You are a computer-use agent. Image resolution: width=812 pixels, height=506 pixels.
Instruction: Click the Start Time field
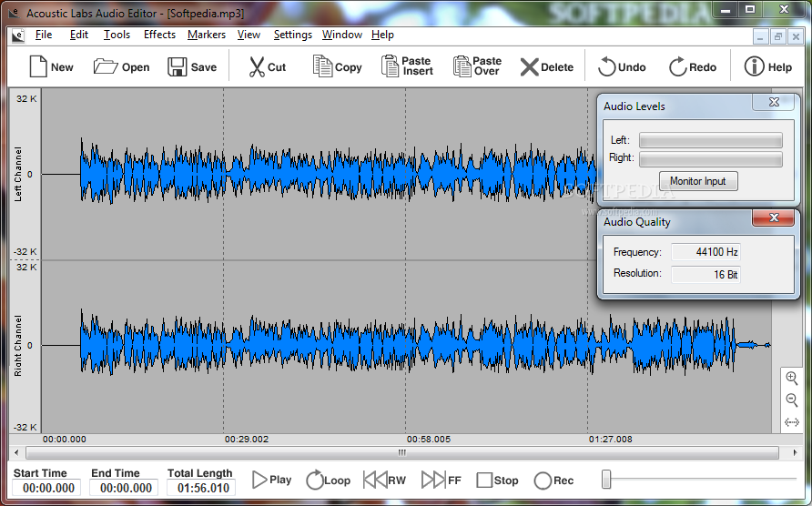tap(48, 488)
